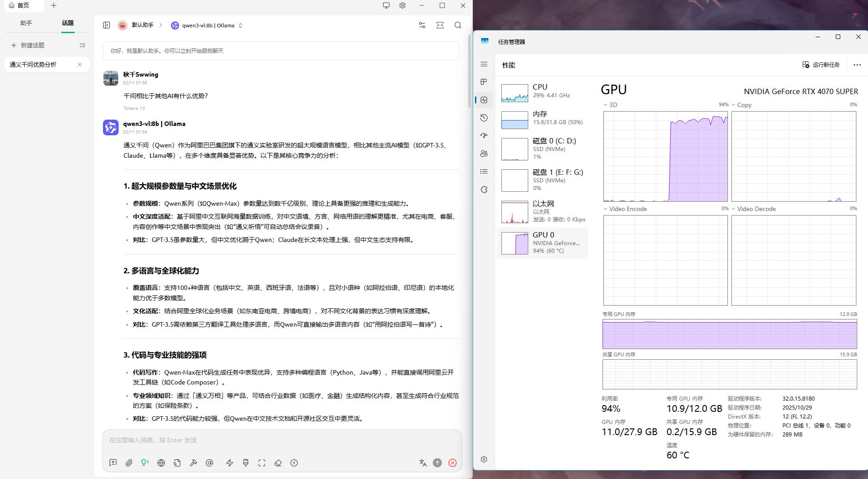868x479 pixels.
Task: Open Cherry Studio settings gear
Action: coord(402,5)
